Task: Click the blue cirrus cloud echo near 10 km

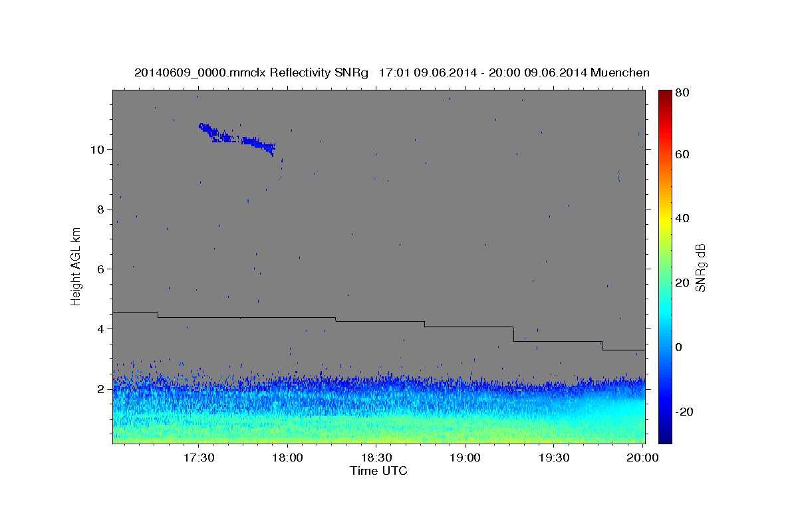Action: click(235, 138)
